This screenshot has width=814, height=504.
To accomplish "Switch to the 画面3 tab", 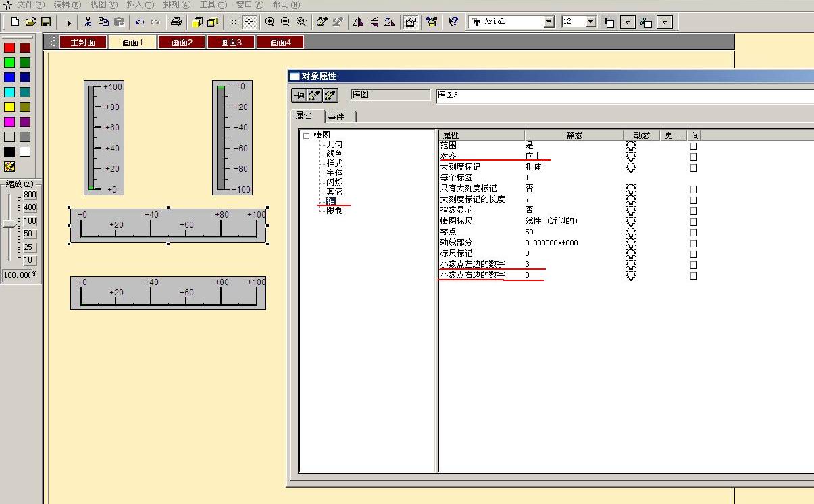I will point(230,43).
